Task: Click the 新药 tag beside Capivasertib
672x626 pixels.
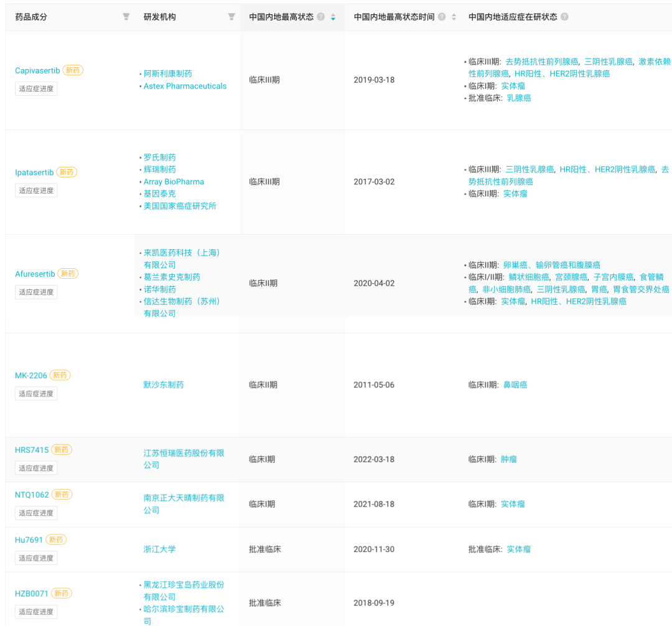Action: 73,70
